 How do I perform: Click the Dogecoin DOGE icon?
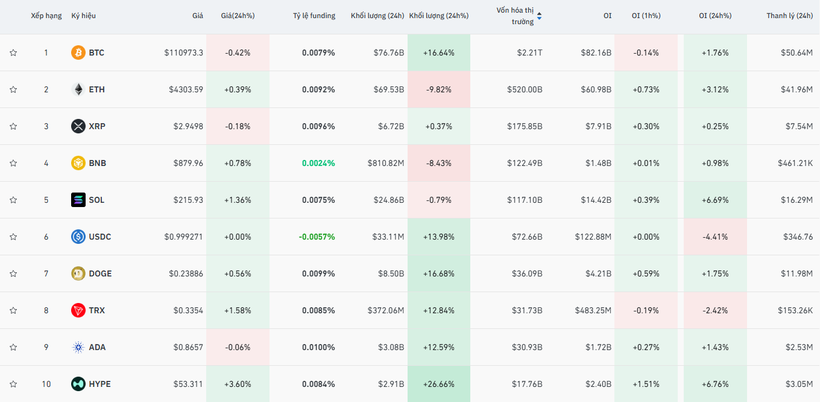78,273
